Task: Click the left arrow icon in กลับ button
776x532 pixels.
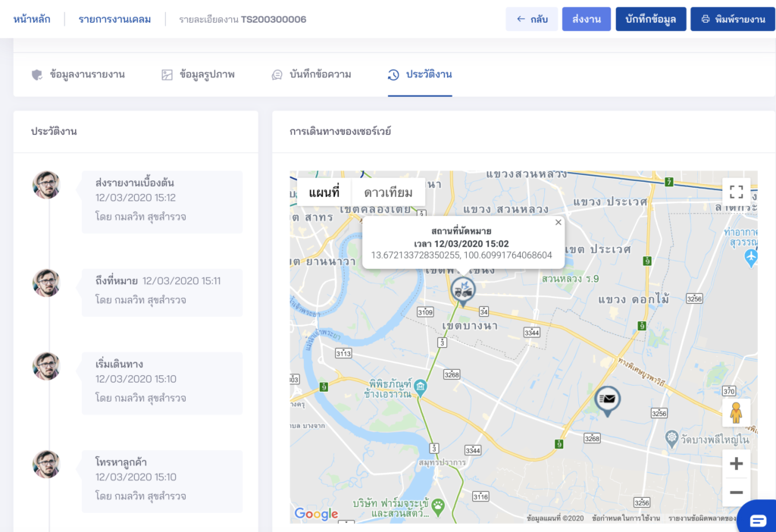Action: coord(521,19)
